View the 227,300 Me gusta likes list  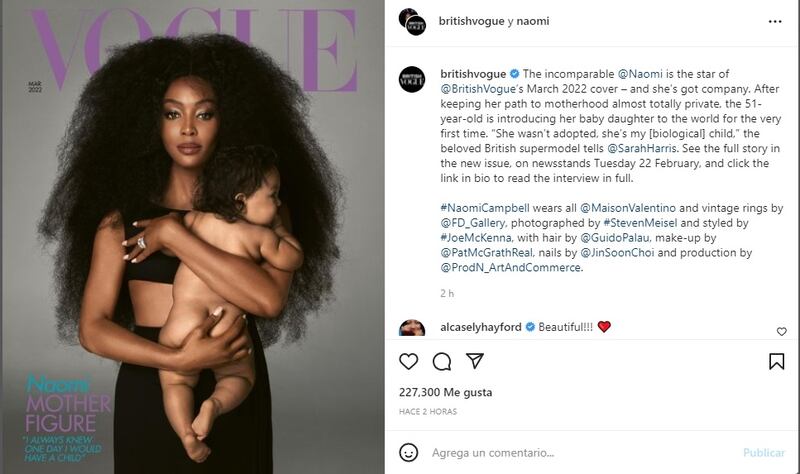click(445, 392)
